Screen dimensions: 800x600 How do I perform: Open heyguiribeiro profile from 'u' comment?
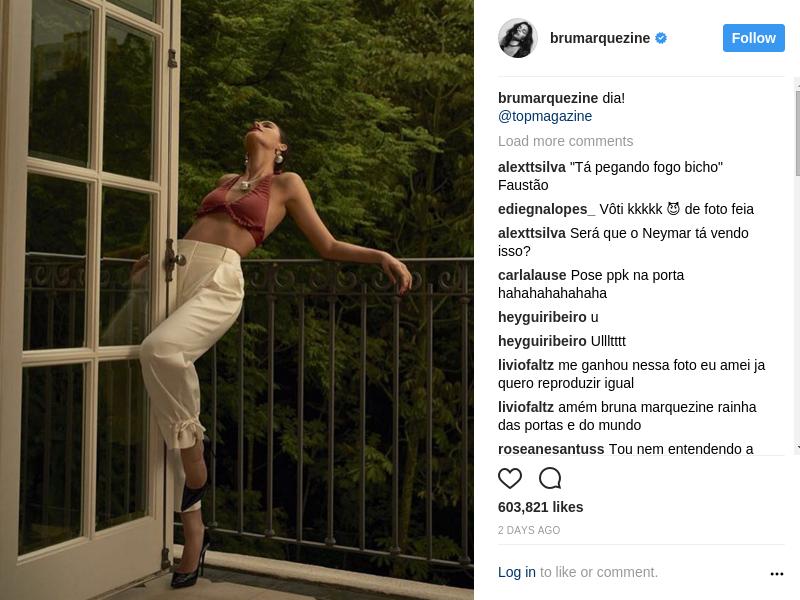click(x=542, y=317)
